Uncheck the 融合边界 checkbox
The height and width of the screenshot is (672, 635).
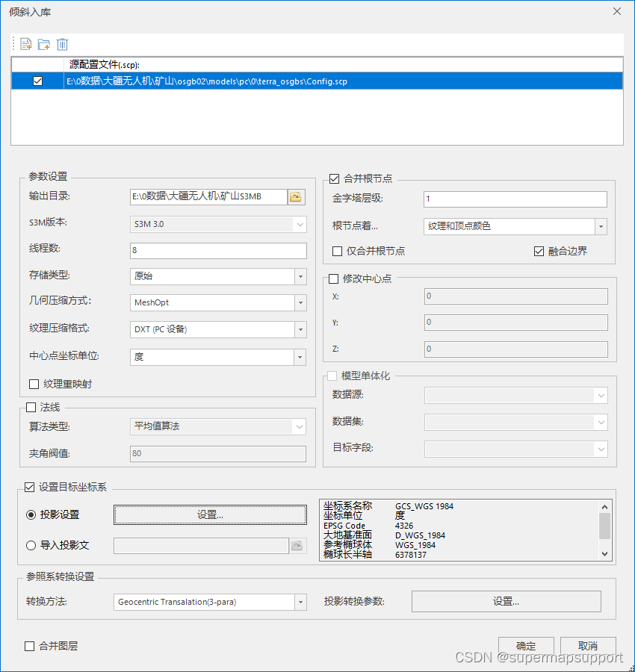point(539,251)
